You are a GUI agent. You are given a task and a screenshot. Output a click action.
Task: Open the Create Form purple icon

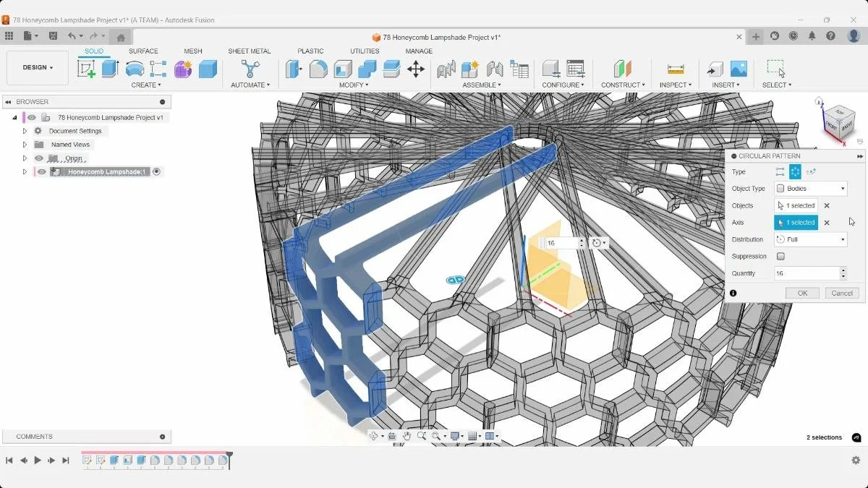tap(183, 69)
